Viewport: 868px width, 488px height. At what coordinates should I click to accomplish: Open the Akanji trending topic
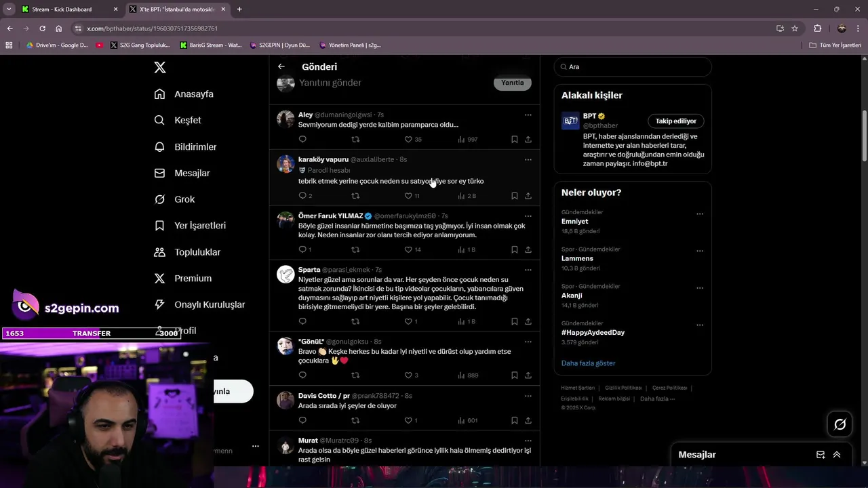coord(572,296)
